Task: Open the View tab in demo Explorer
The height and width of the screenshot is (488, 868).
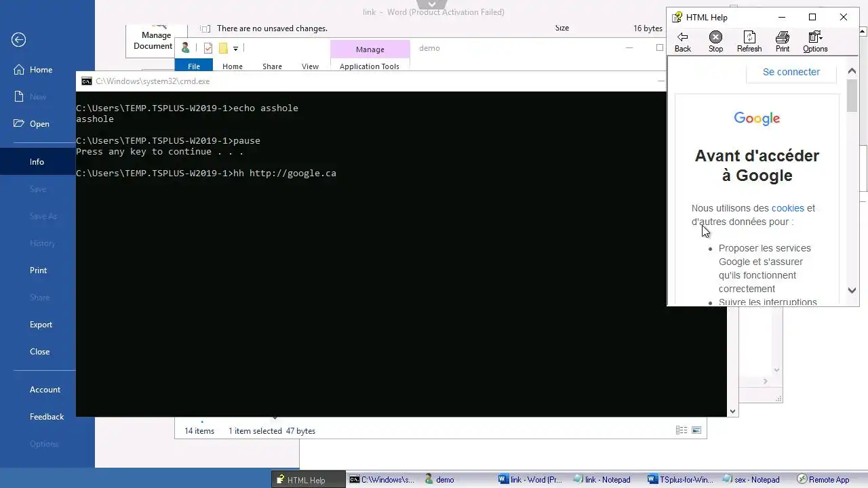Action: point(310,66)
